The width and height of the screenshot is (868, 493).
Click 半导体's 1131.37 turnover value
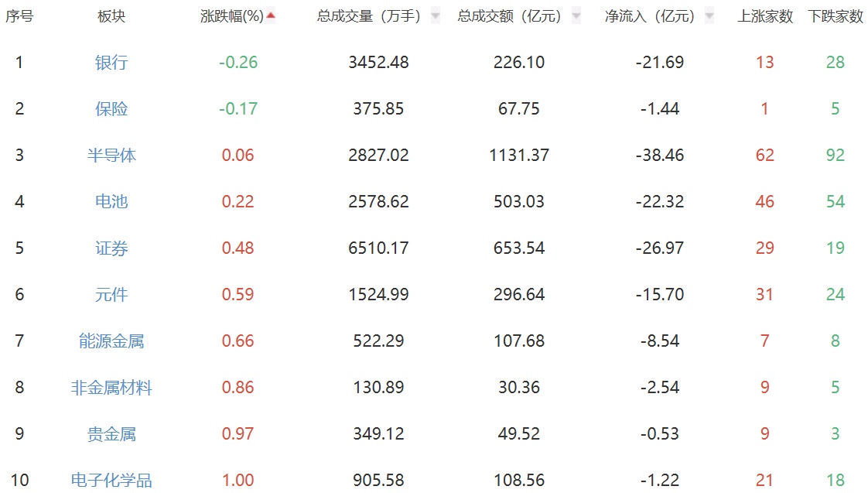(x=519, y=156)
